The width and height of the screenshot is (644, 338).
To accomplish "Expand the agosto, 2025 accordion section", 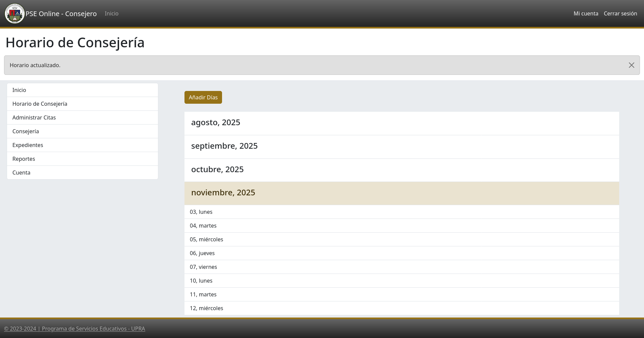I will [x=401, y=123].
